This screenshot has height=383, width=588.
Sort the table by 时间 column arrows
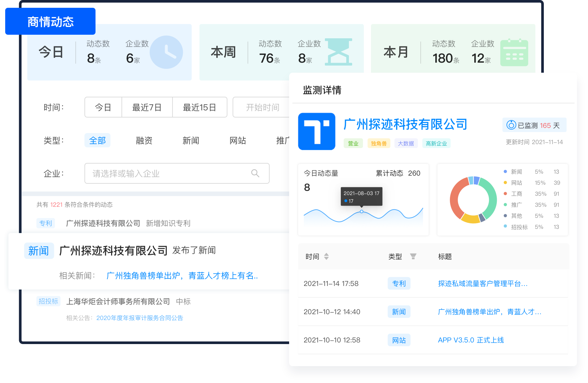[326, 256]
